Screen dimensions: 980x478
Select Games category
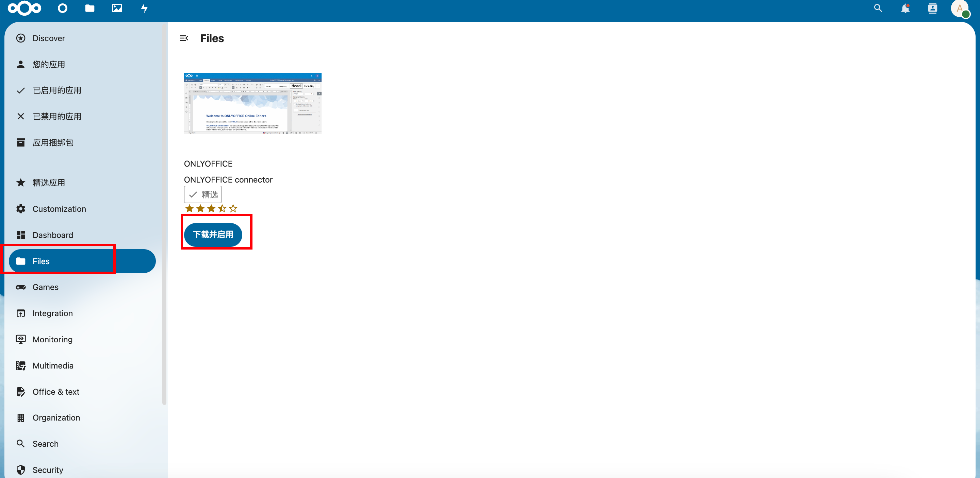click(x=82, y=287)
